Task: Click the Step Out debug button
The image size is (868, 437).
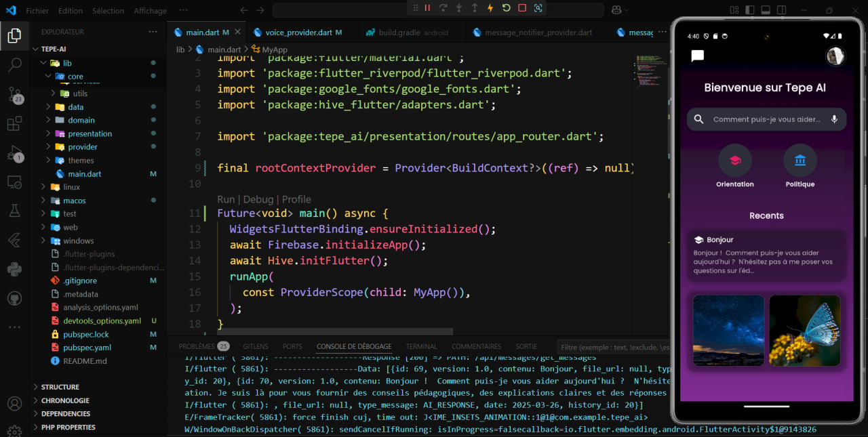Action: (x=475, y=8)
